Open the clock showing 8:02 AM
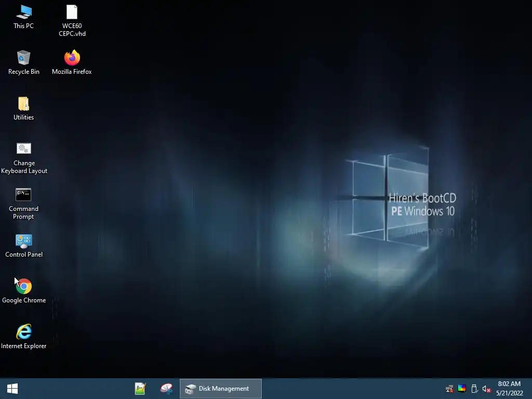The height and width of the screenshot is (399, 532). (x=509, y=389)
